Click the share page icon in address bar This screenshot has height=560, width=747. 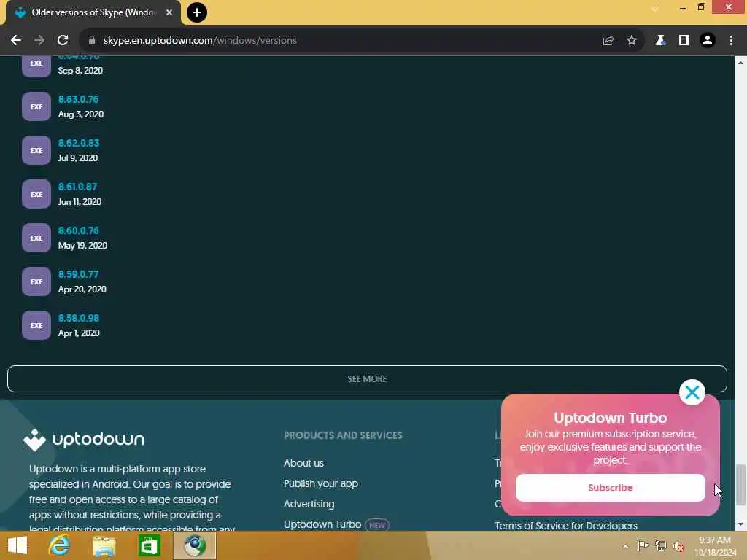coord(608,41)
